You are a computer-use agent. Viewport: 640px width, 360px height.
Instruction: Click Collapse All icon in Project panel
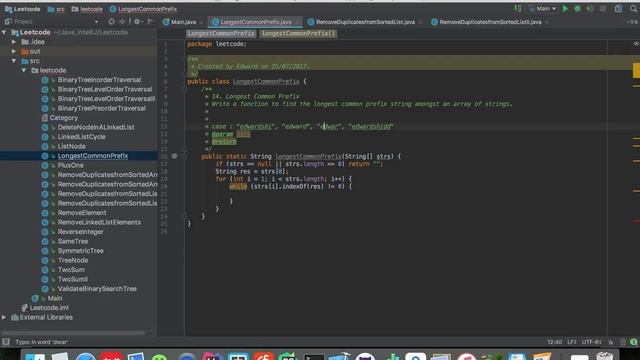coord(122,21)
